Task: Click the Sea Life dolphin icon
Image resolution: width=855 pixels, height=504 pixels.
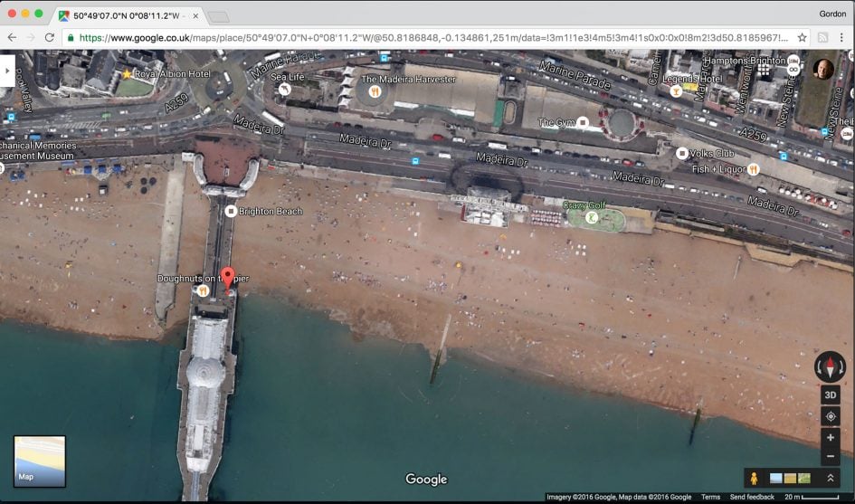Action: point(285,90)
